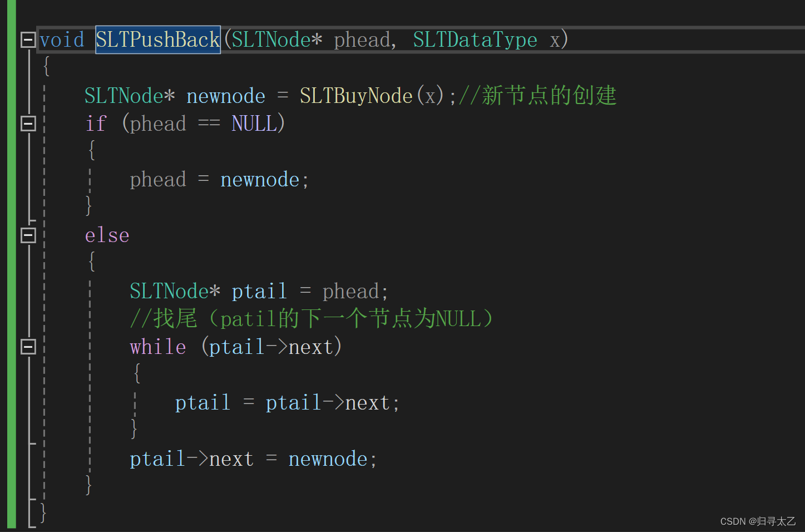The image size is (805, 532).
Task: Collapse the while (ptail->next) loop
Action: pyautogui.click(x=28, y=347)
